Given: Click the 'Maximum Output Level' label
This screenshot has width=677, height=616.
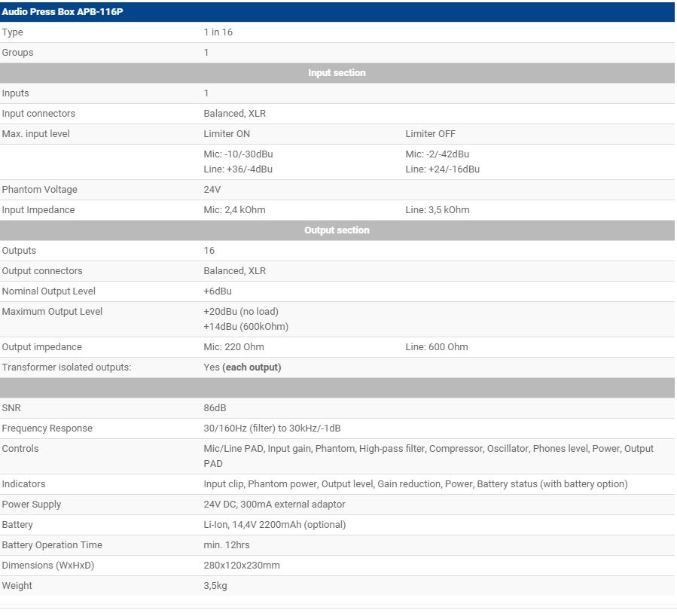Looking at the screenshot, I should point(52,312).
